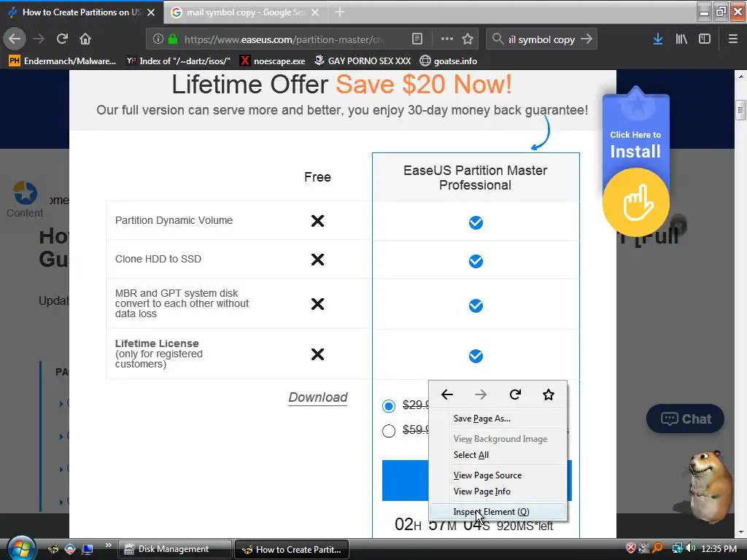Click the yellow hand Install circle
This screenshot has width=747, height=560.
pos(636,203)
